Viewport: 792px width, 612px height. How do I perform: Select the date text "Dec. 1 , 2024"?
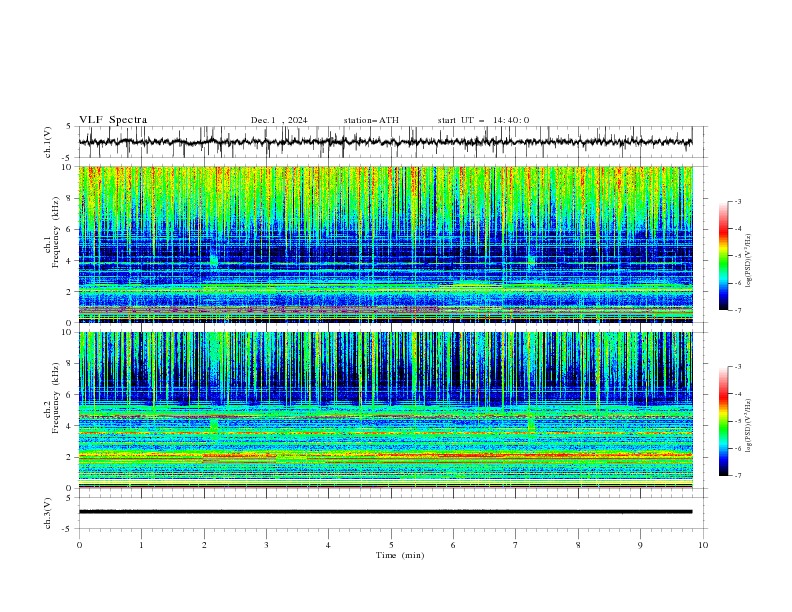[279, 120]
